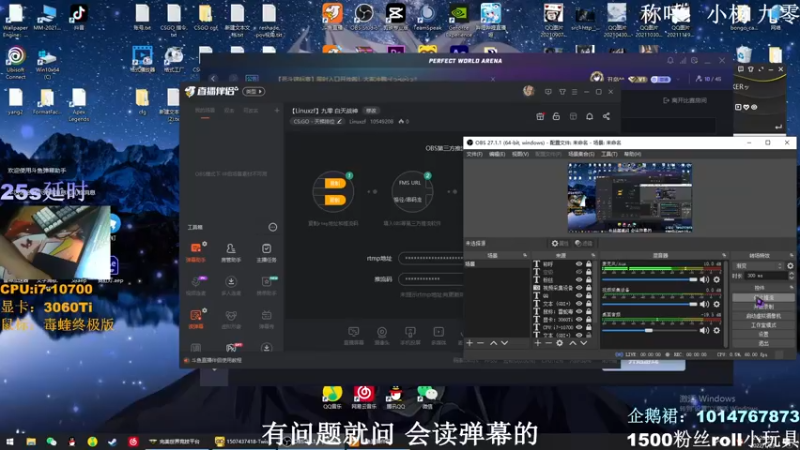Open 麦克风/Aux audio settings gear
The width and height of the screenshot is (800, 450).
pyautogui.click(x=716, y=280)
